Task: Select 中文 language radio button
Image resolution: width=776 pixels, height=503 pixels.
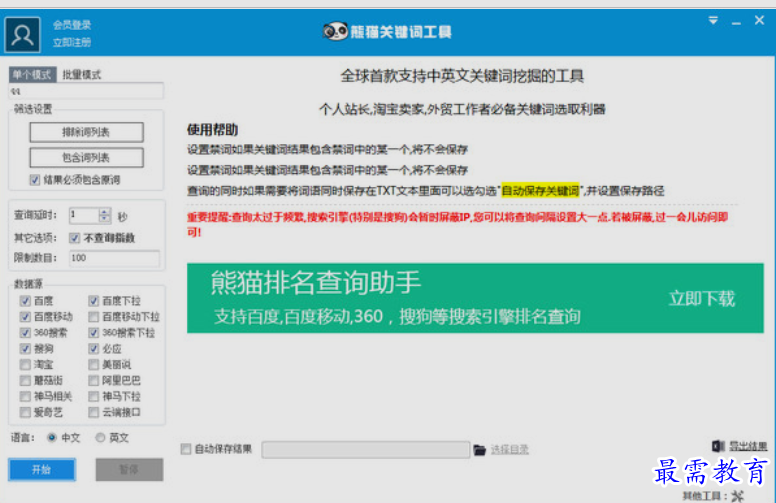Action: point(51,437)
